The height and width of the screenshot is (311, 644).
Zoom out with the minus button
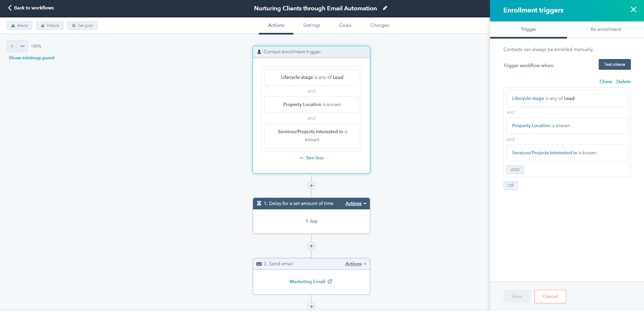click(23, 46)
